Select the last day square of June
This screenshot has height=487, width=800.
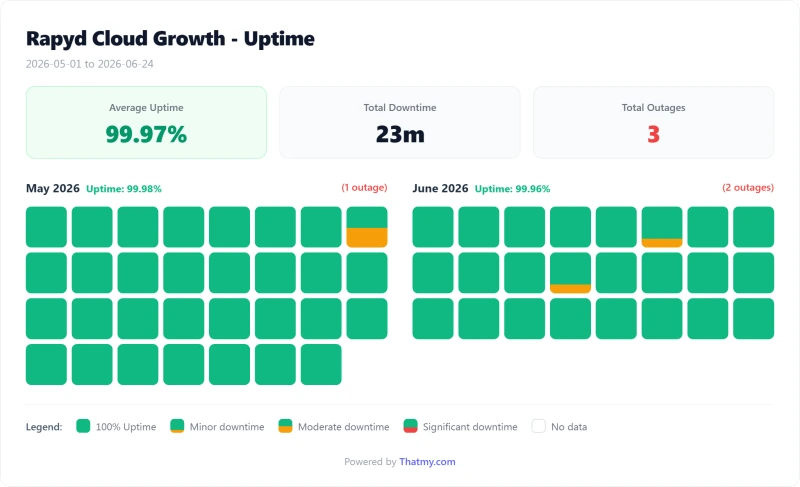point(754,319)
